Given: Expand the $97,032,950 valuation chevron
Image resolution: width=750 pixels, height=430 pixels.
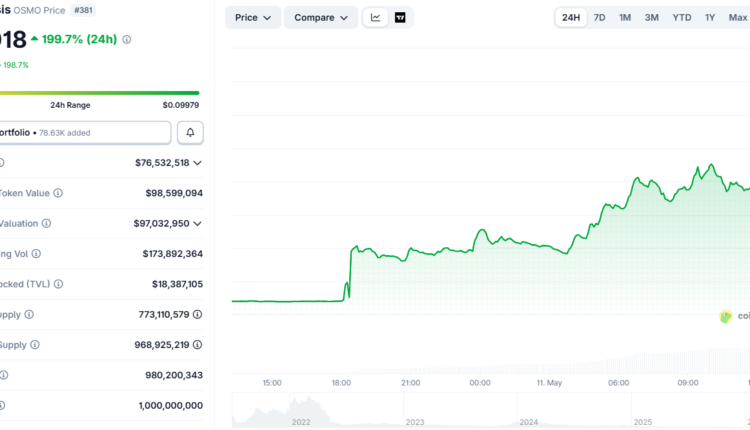Looking at the screenshot, I should 198,223.
